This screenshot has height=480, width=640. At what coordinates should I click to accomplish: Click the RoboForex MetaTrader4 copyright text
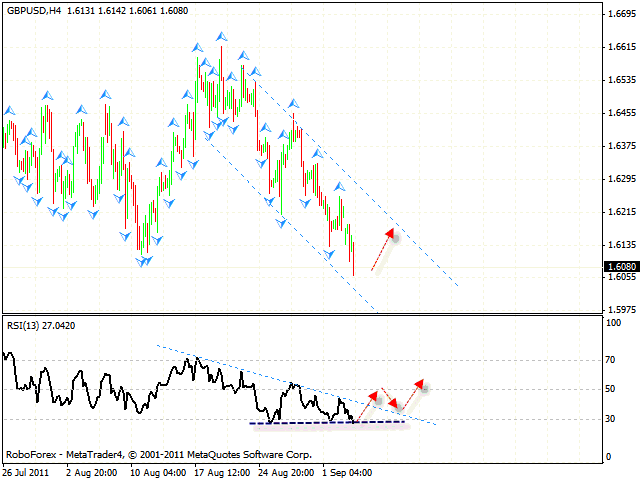pos(159,454)
